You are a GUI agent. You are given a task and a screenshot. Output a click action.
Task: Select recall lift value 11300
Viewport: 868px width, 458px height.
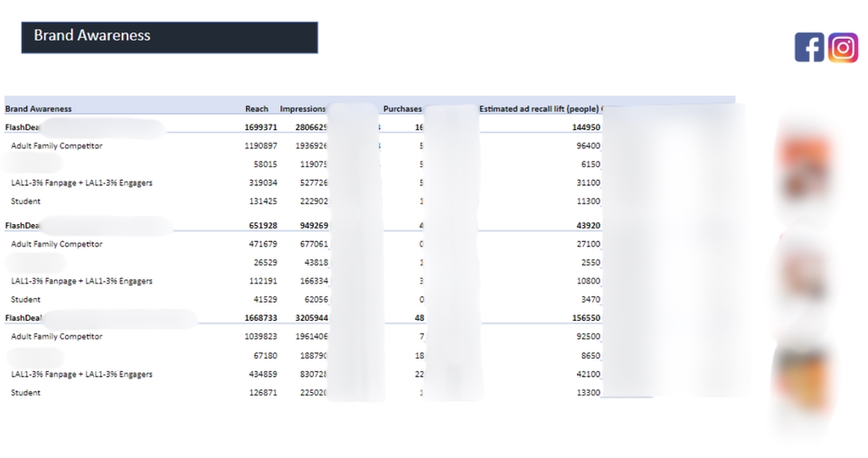coord(589,201)
